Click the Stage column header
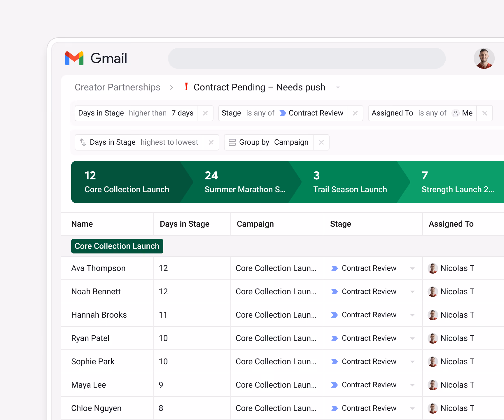Screen dimensions: 504x420 tap(340, 224)
